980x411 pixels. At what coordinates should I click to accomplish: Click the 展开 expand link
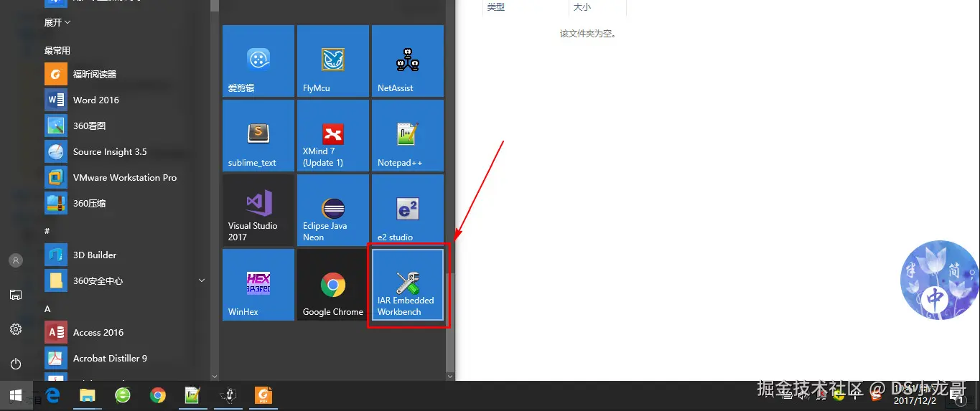pos(57,23)
